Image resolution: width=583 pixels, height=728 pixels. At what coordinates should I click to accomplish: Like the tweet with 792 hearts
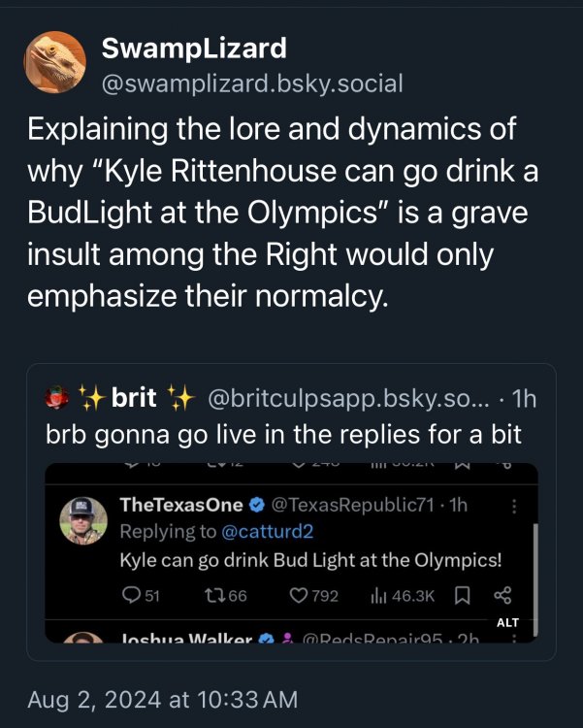(301, 596)
